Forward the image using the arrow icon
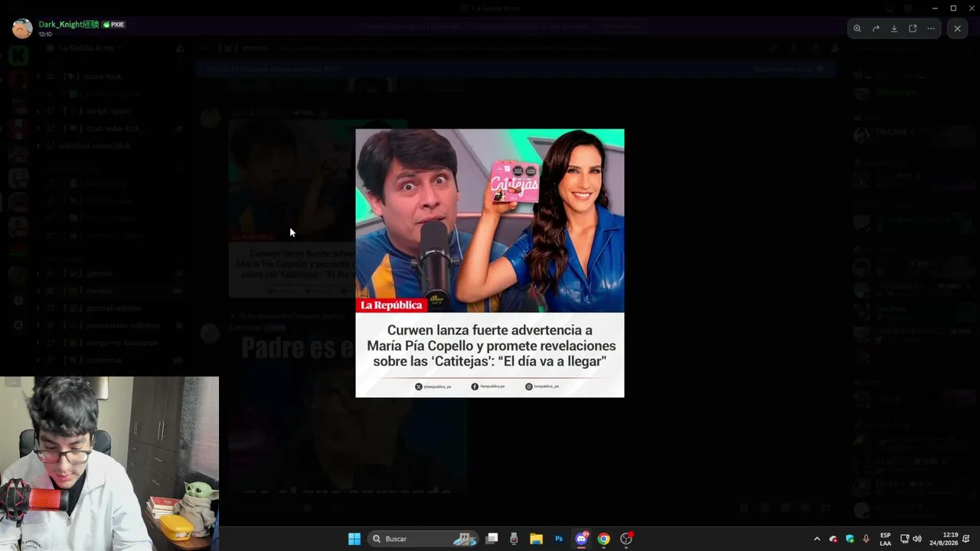The height and width of the screenshot is (551, 980). [x=876, y=28]
